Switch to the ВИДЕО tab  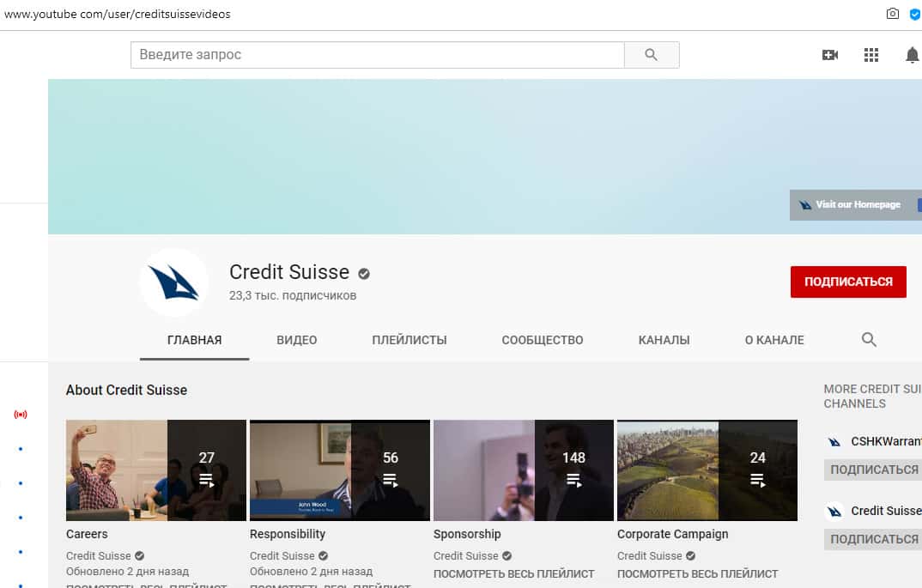(x=296, y=340)
